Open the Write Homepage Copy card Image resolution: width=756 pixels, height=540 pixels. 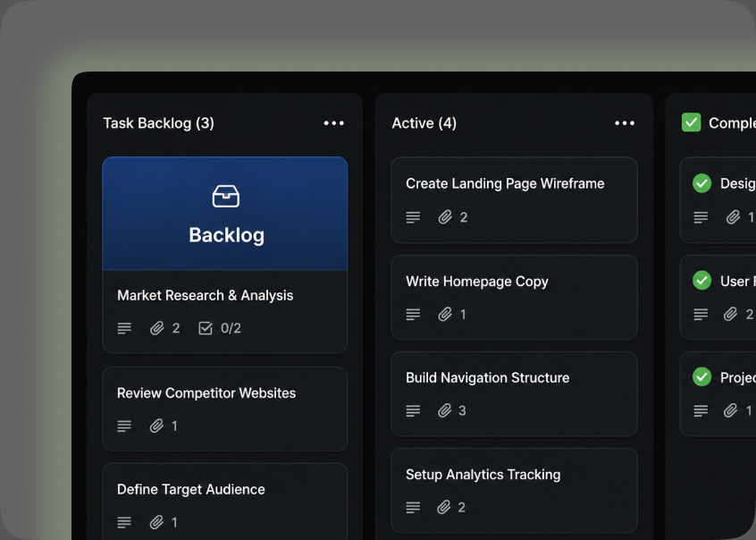pos(514,297)
